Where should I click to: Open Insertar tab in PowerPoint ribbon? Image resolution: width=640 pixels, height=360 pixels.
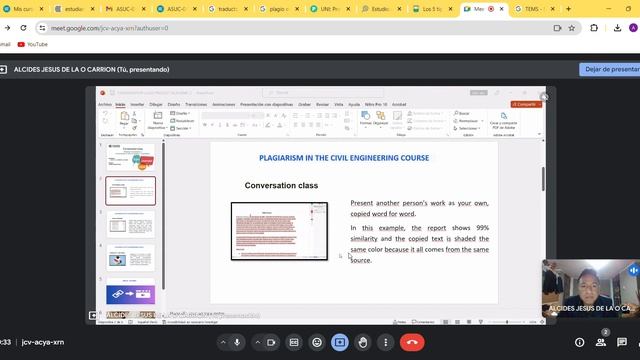point(137,104)
